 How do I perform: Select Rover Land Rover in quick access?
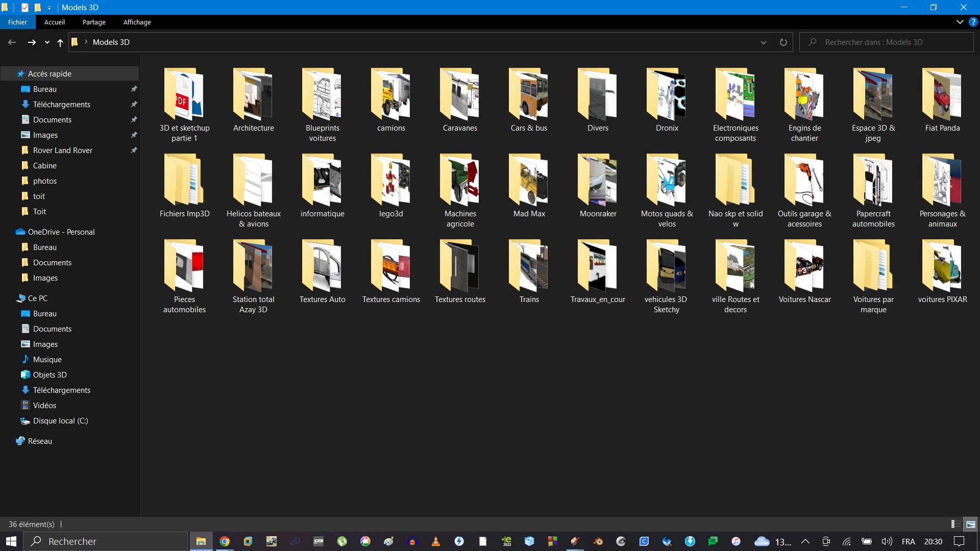pos(62,150)
